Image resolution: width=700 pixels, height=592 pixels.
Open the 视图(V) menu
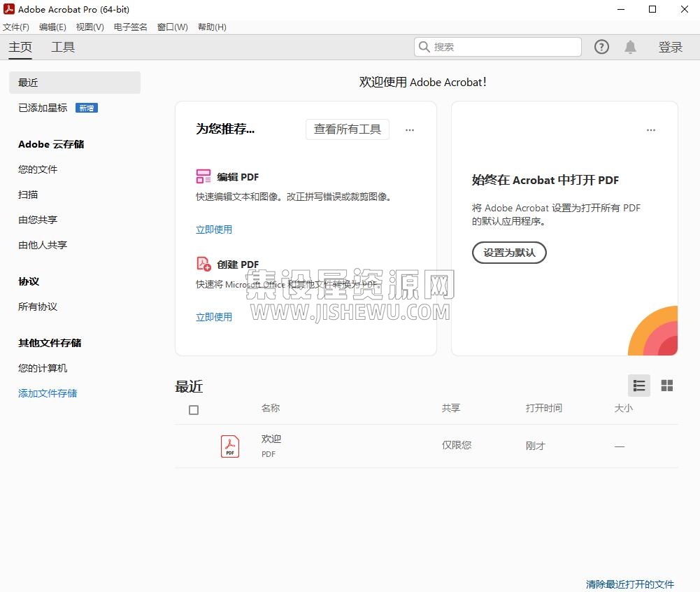coord(90,27)
